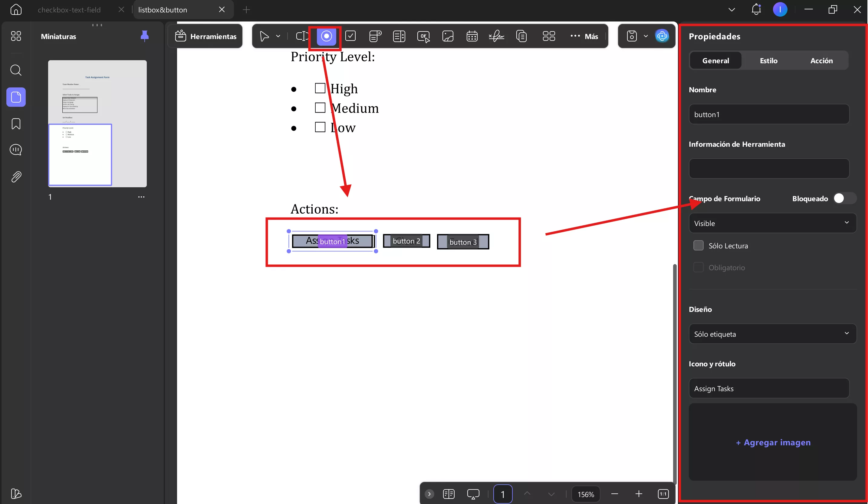Tick the Low priority checkbox
Viewport: 868px width, 504px height.
click(320, 127)
